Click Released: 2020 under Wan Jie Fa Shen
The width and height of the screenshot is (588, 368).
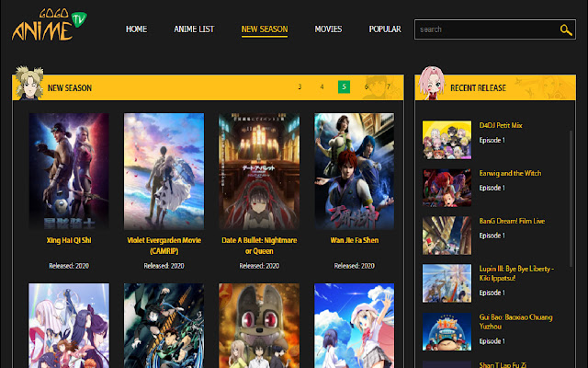(355, 266)
